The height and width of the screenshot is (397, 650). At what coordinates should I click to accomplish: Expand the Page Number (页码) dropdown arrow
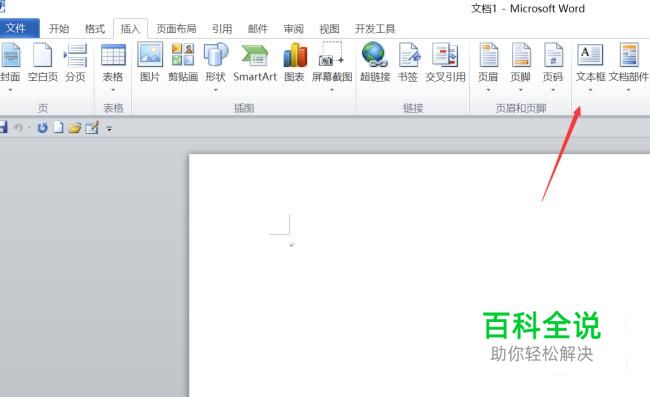click(x=553, y=90)
